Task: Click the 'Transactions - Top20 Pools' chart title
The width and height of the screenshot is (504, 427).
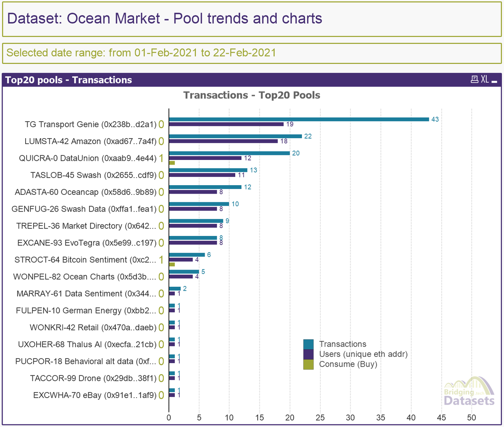Action: click(x=252, y=95)
